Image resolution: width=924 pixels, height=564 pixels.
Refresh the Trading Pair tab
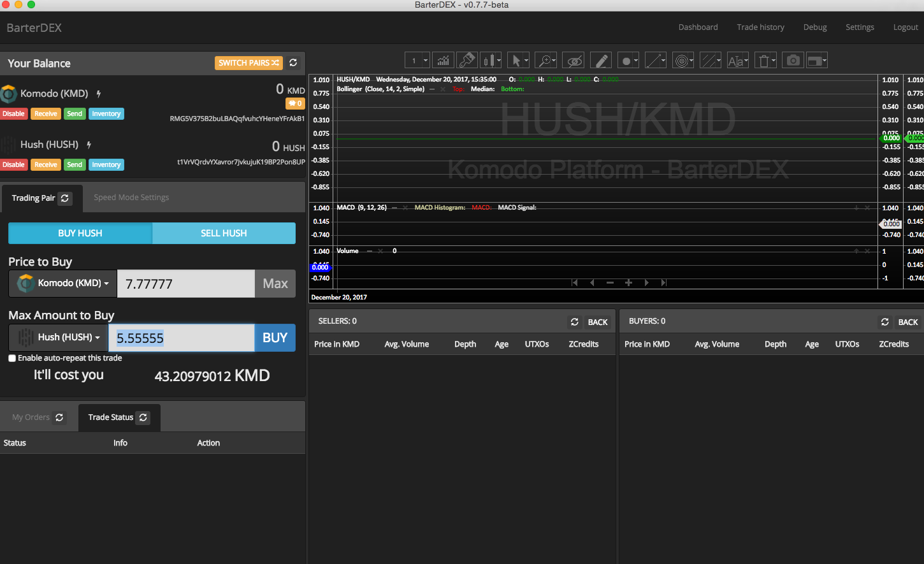65,198
